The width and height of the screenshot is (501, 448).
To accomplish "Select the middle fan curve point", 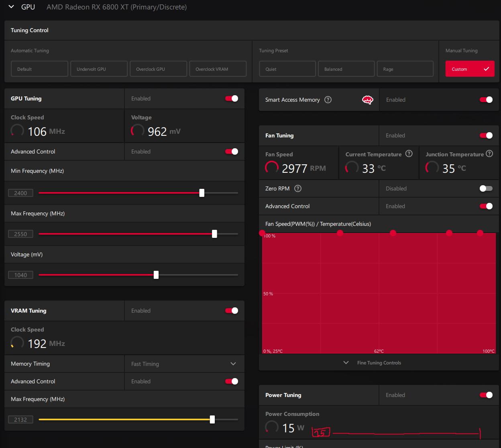I will [x=393, y=233].
